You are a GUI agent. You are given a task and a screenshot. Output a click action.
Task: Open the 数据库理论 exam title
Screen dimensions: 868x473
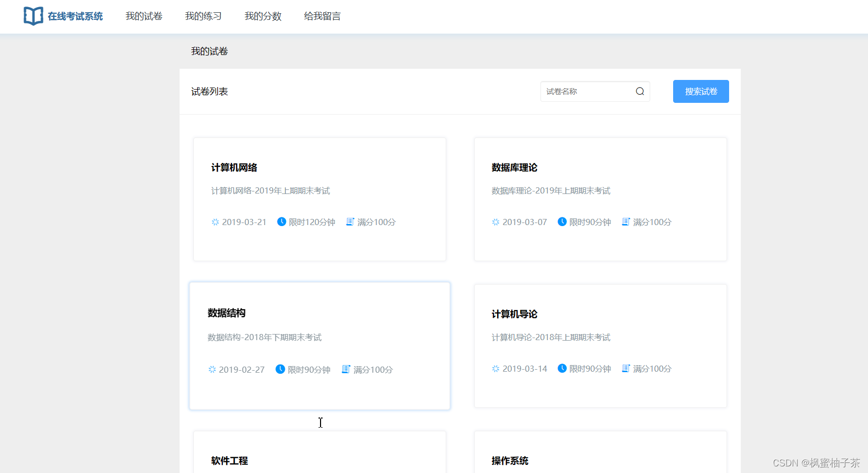point(514,168)
